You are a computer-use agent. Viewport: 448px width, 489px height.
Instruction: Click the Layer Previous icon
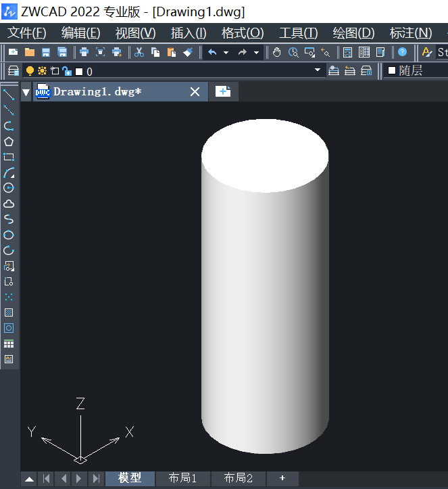(x=350, y=71)
